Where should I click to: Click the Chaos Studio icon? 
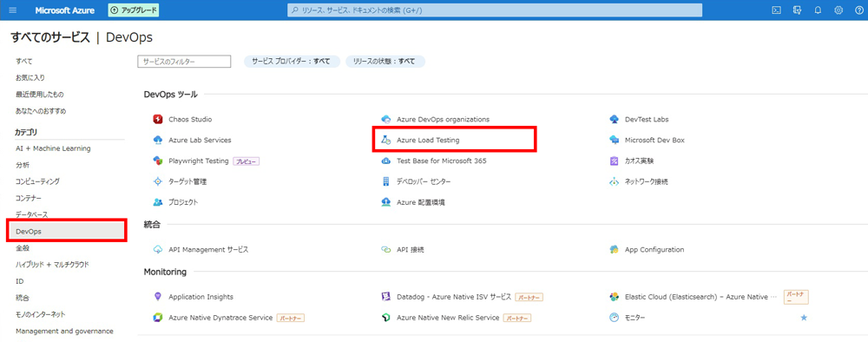(x=157, y=119)
